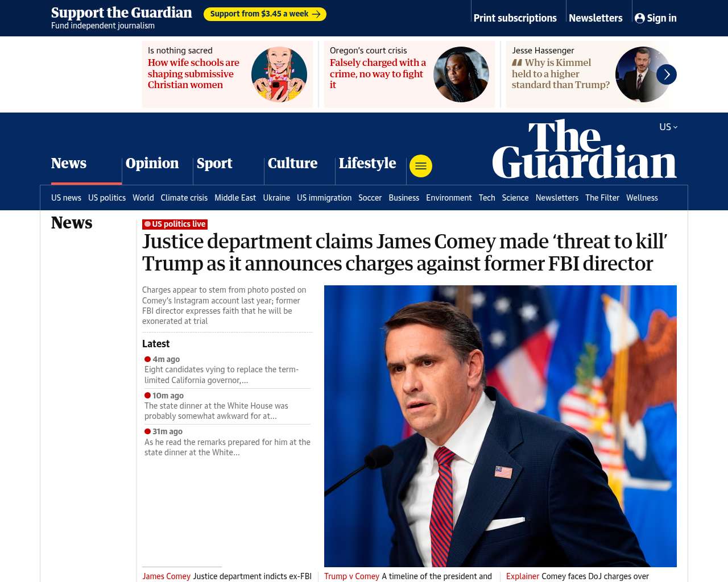The height and width of the screenshot is (582, 728).
Task: Click the Kimmel opinion circular photo
Action: tap(643, 74)
